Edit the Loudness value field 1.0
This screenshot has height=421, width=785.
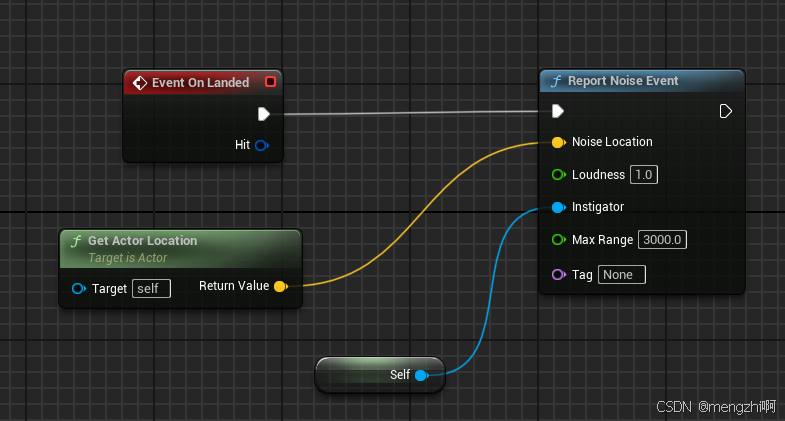pos(644,175)
